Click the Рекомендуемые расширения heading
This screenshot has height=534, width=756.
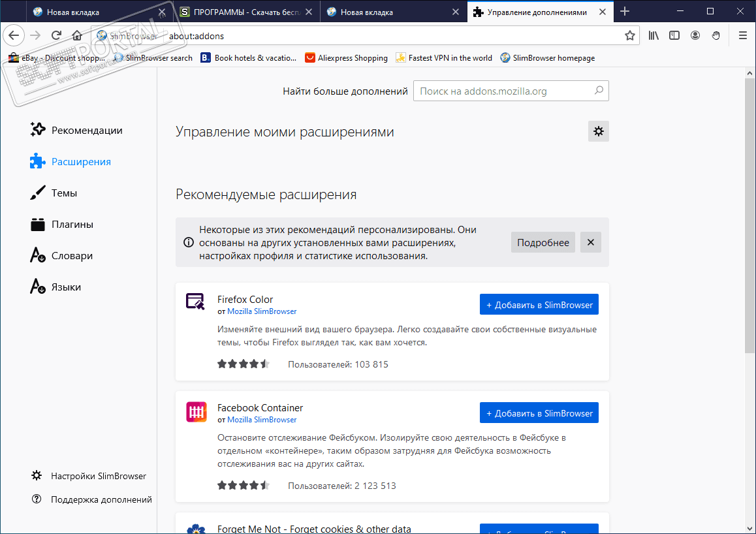(x=266, y=195)
